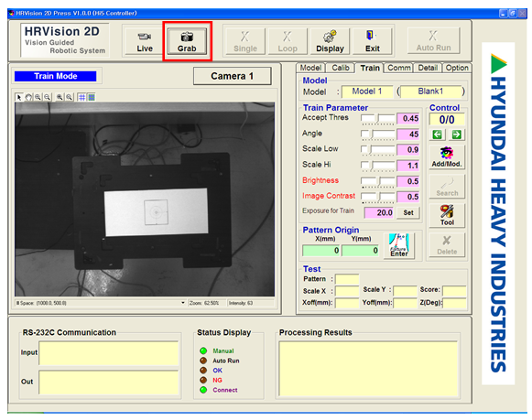Click the Model 1 name field
This screenshot has height=420, width=532.
click(367, 92)
